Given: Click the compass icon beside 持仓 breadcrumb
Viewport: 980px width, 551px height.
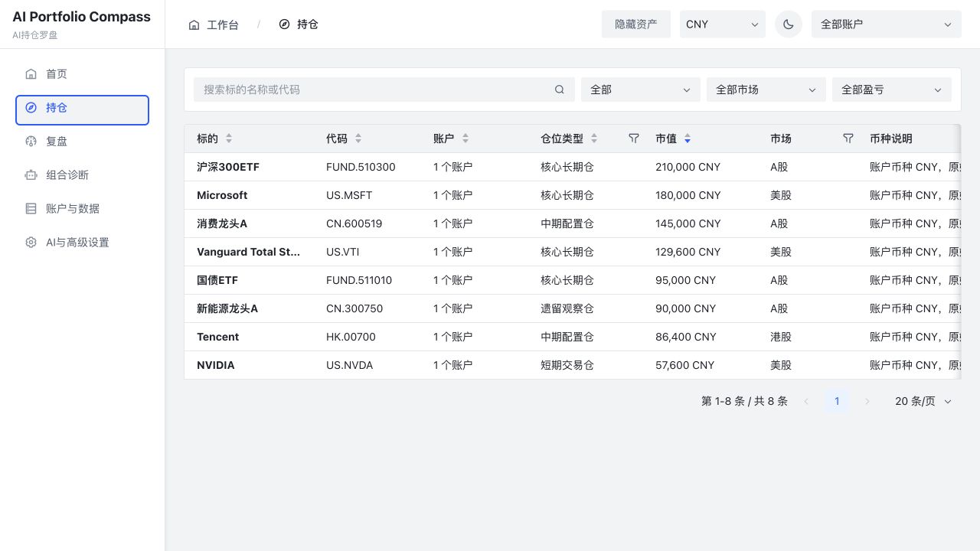Looking at the screenshot, I should tap(285, 24).
